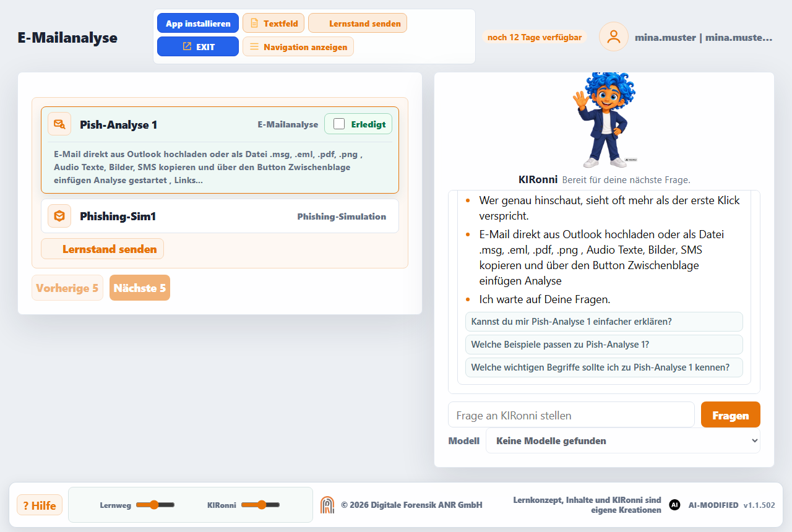Click EXIT with the external link icon
The width and height of the screenshot is (792, 532).
pyautogui.click(x=198, y=46)
